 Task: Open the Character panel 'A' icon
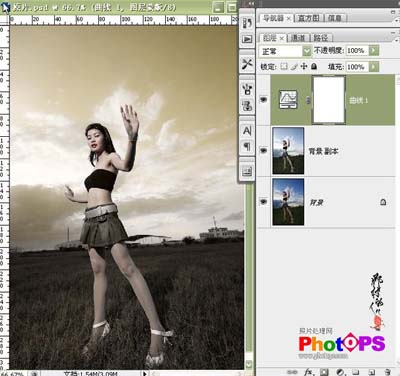(247, 130)
